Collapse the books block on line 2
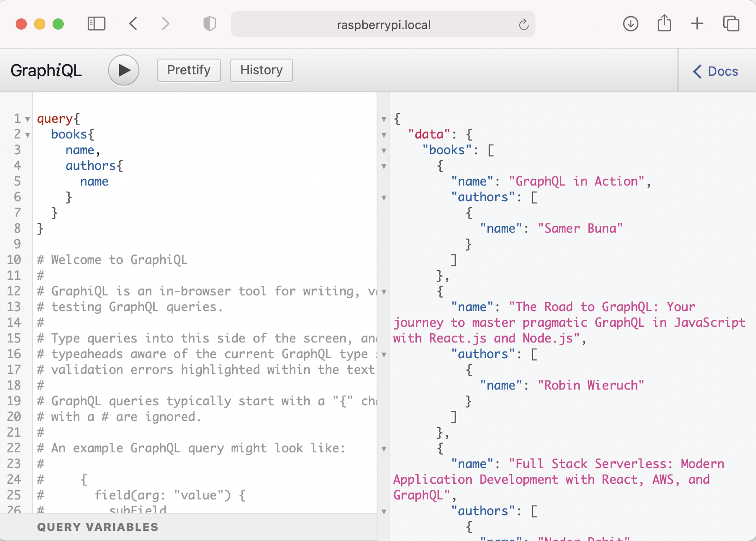The image size is (756, 541). click(x=28, y=135)
